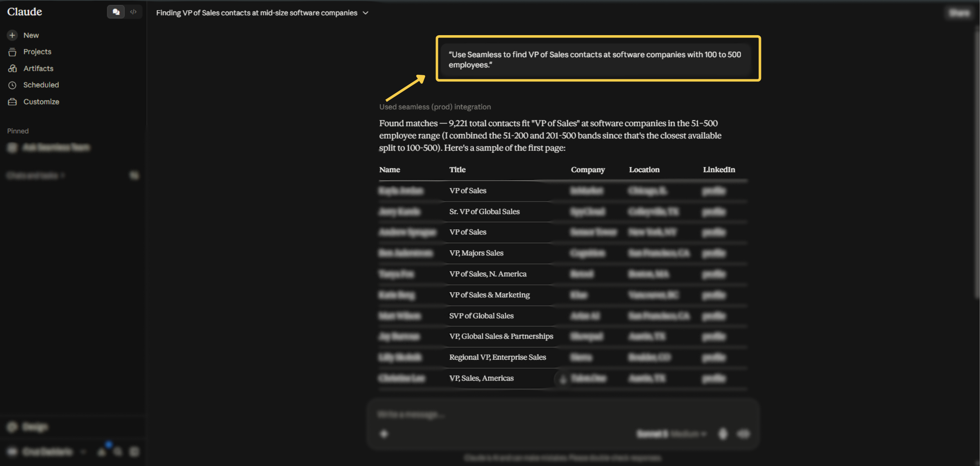Select the "VP of Sales, N. America" title cell

pyautogui.click(x=488, y=274)
